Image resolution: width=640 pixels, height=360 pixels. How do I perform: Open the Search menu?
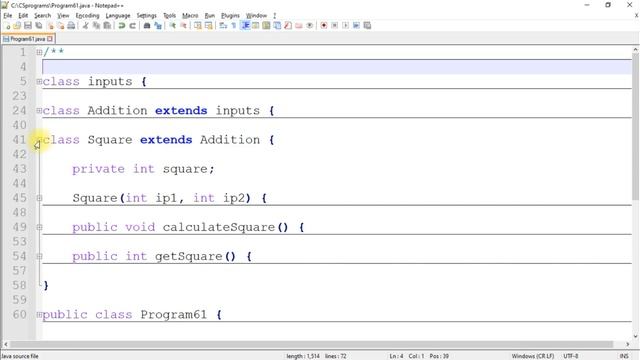click(x=42, y=16)
